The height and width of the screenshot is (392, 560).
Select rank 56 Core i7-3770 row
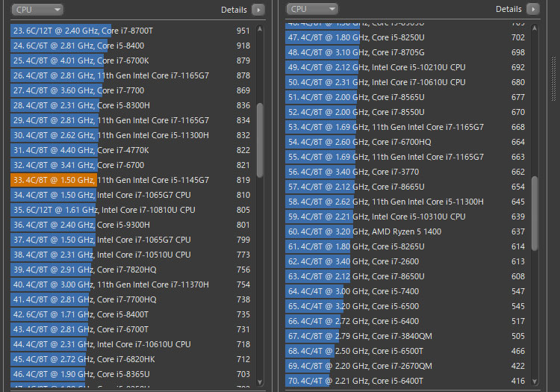point(405,172)
